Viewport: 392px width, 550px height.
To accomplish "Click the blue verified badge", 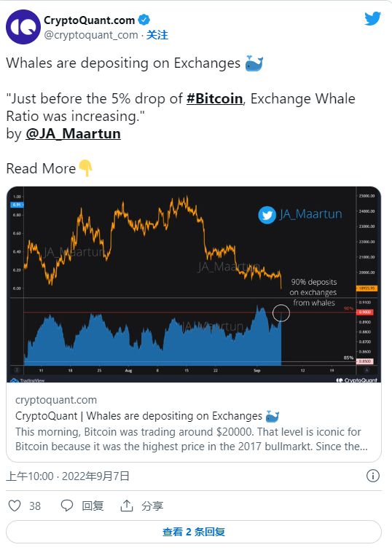I will coord(144,20).
